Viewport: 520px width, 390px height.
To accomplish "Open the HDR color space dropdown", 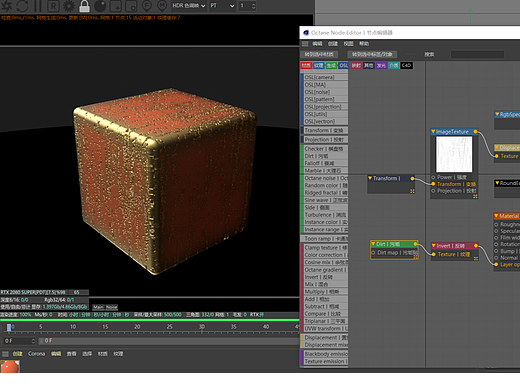I will [x=188, y=6].
